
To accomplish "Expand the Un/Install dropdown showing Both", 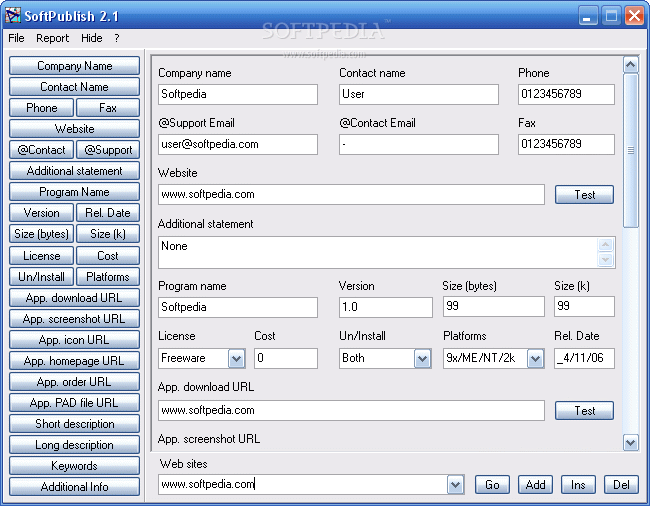I will (x=422, y=358).
